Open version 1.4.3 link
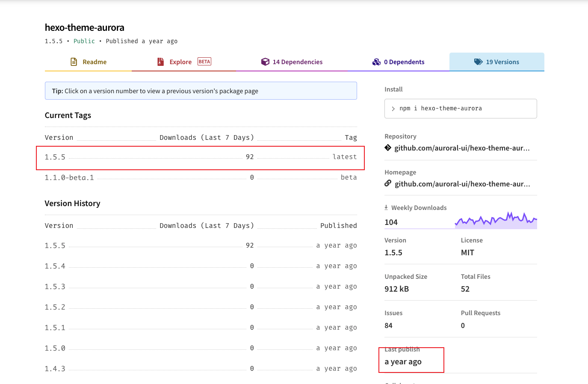Viewport: 588px width, 384px height. pyautogui.click(x=55, y=369)
